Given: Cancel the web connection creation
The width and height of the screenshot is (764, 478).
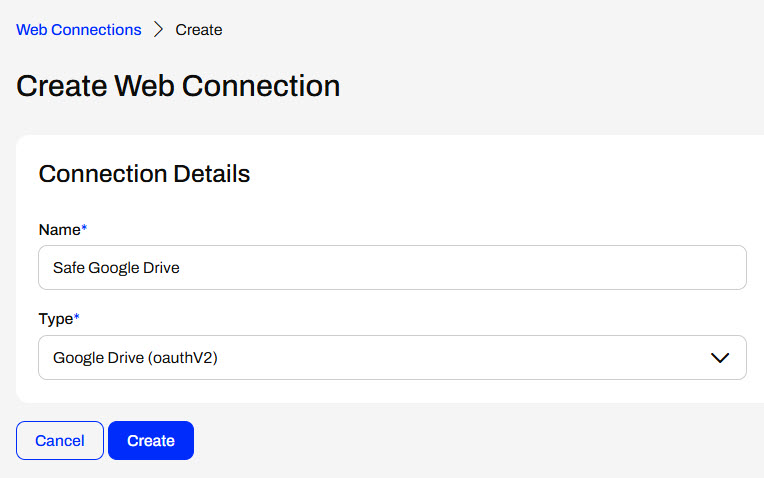Looking at the screenshot, I should [60, 440].
